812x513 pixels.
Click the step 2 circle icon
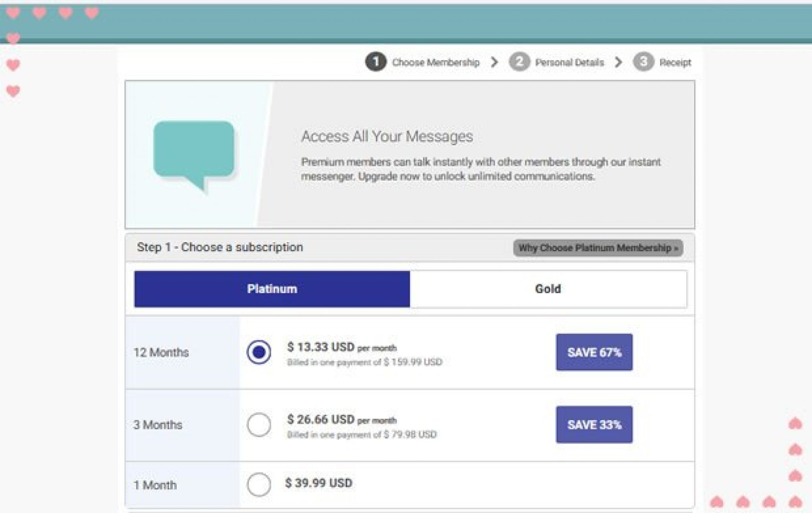(519, 62)
